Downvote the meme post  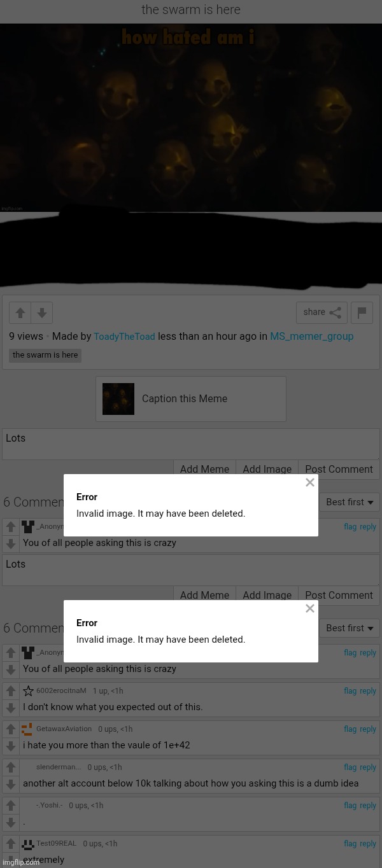(x=42, y=312)
